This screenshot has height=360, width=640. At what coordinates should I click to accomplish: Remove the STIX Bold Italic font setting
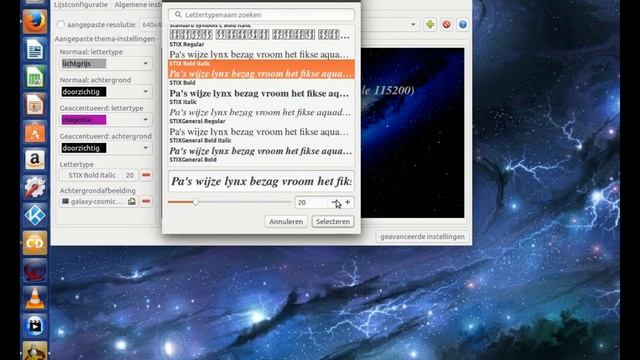[x=146, y=175]
